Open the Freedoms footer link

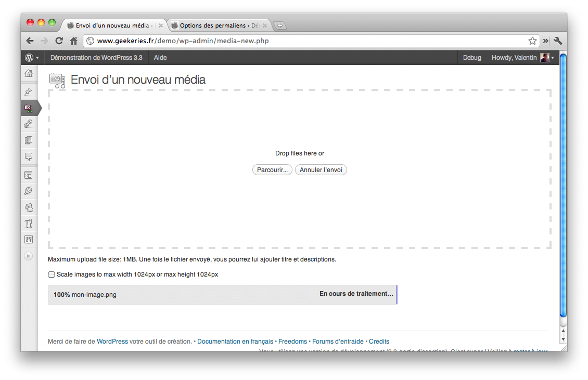point(292,342)
